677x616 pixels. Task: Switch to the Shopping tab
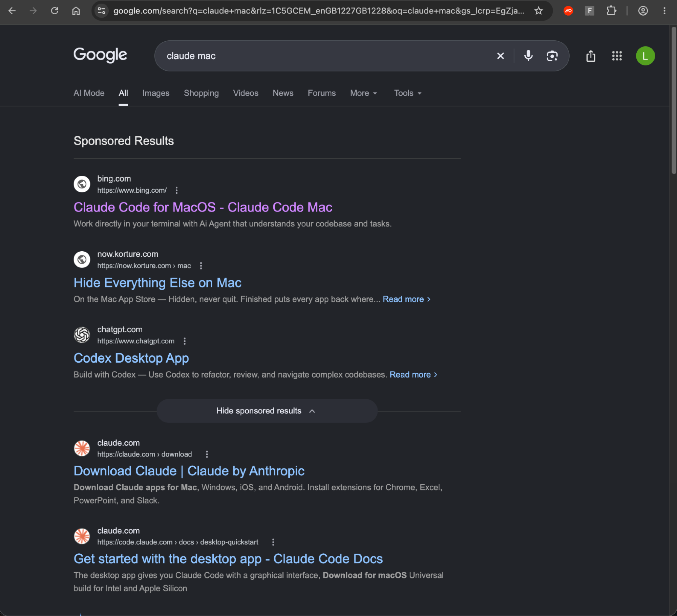[x=201, y=93]
